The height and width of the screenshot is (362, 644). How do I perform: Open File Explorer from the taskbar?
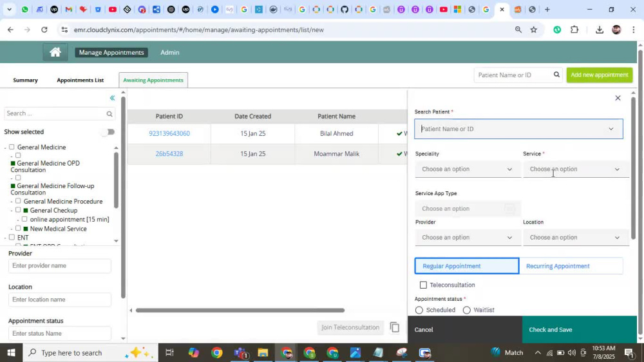[263, 352]
